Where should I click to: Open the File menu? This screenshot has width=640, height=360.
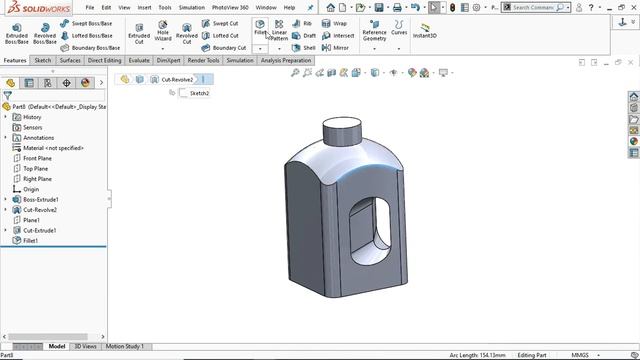pyautogui.click(x=90, y=7)
